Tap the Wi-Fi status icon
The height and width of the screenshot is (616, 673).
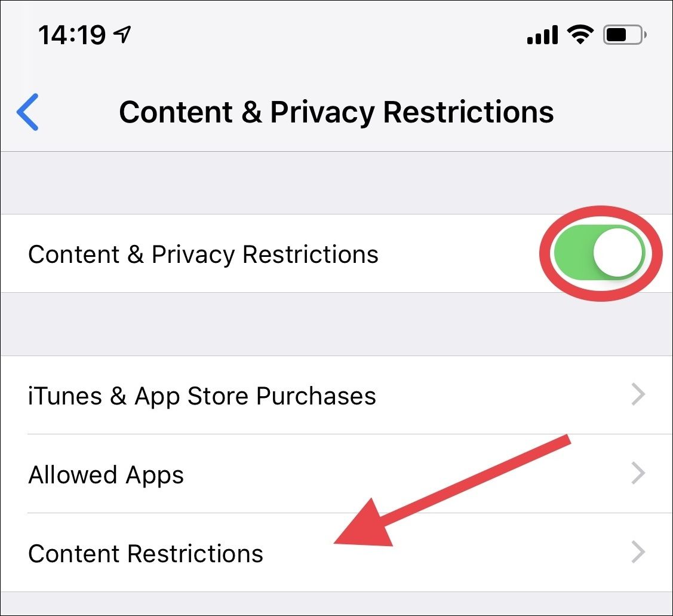pyautogui.click(x=580, y=35)
